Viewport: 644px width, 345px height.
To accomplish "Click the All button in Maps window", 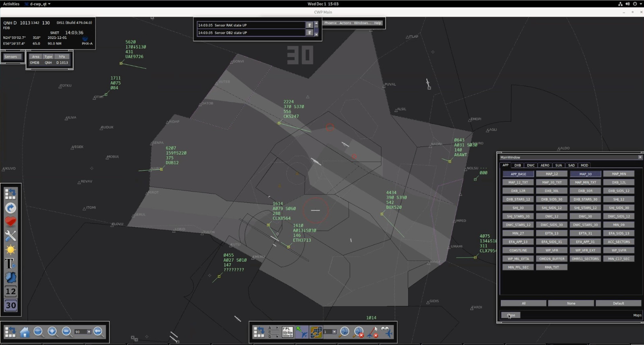I will point(524,303).
